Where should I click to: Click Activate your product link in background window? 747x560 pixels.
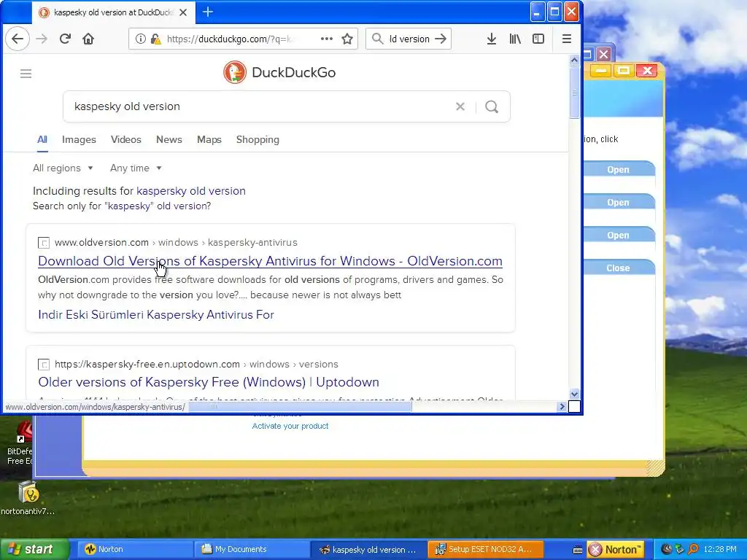click(290, 426)
